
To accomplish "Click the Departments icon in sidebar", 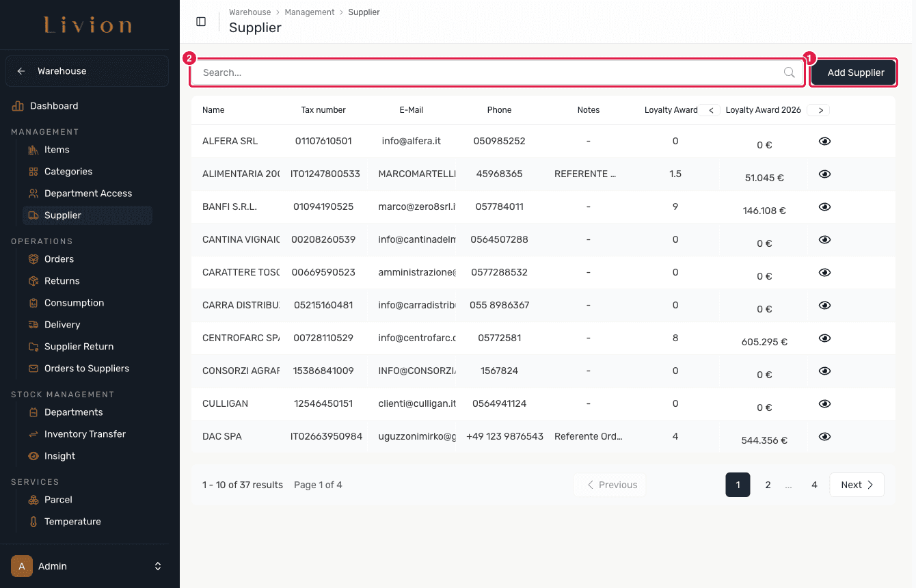I will point(33,412).
